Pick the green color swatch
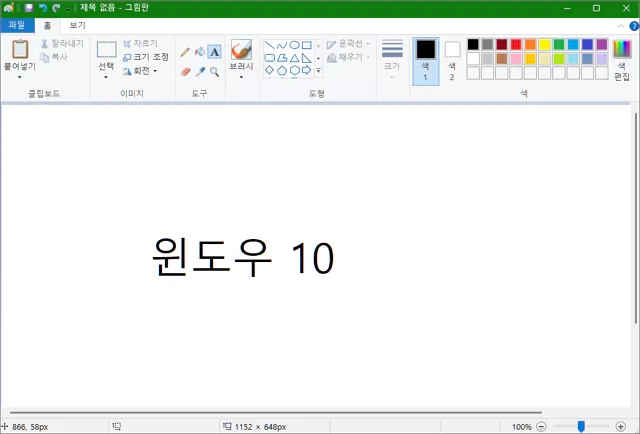The width and height of the screenshot is (640, 434). tap(559, 44)
